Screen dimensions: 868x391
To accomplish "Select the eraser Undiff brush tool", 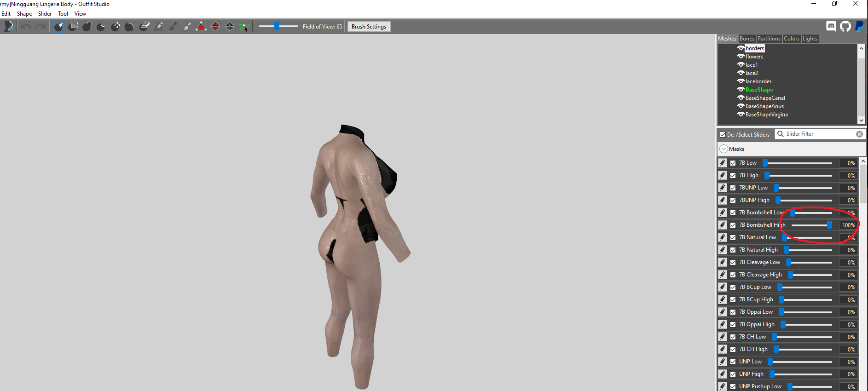I will [x=144, y=27].
